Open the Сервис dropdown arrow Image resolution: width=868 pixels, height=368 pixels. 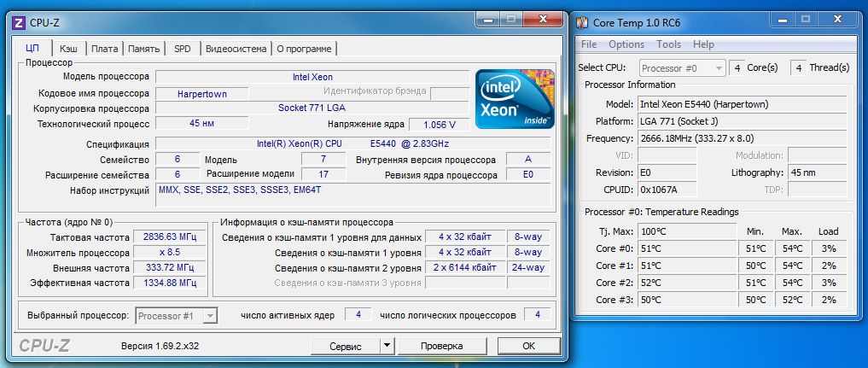(387, 346)
